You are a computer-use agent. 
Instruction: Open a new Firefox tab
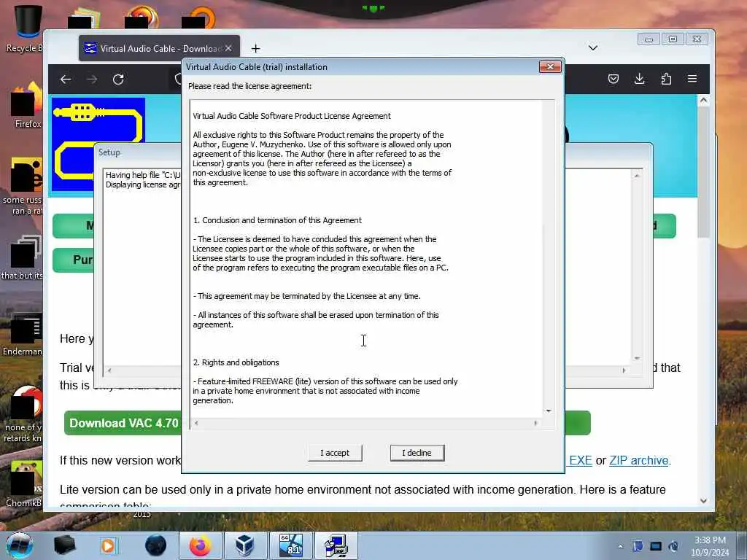click(x=256, y=49)
